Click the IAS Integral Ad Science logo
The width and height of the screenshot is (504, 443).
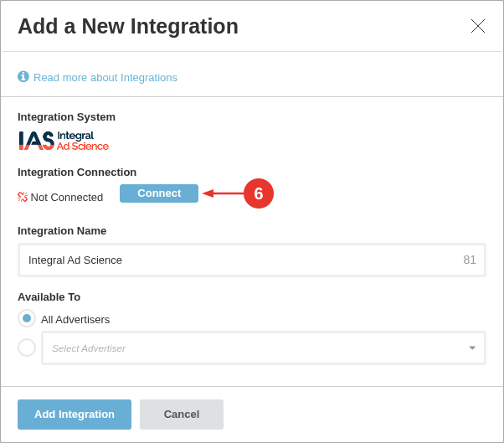point(64,141)
